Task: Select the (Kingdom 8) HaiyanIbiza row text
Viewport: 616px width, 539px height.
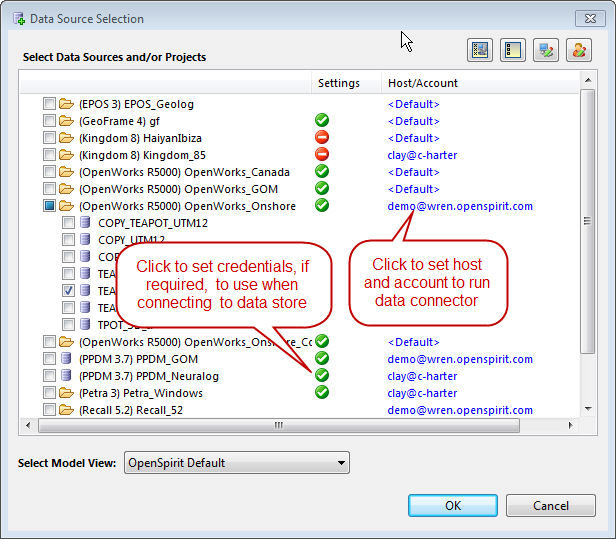Action: click(140, 138)
